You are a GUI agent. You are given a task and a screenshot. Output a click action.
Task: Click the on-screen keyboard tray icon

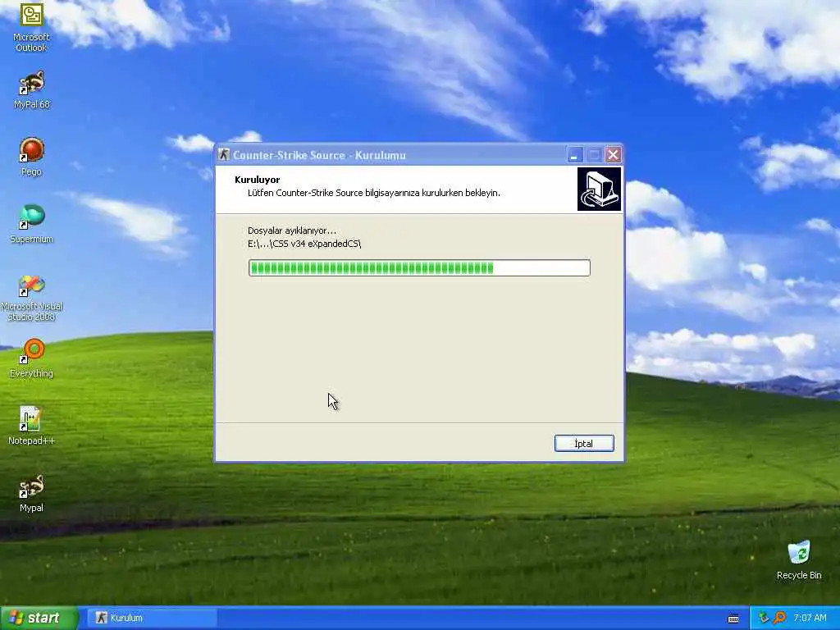click(733, 619)
